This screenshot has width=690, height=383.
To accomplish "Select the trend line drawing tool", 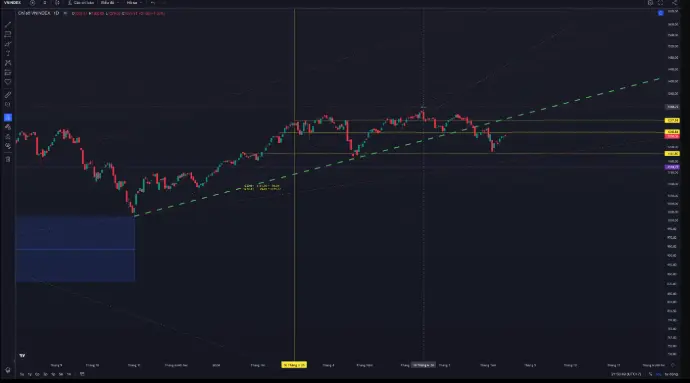I will pyautogui.click(x=8, y=25).
